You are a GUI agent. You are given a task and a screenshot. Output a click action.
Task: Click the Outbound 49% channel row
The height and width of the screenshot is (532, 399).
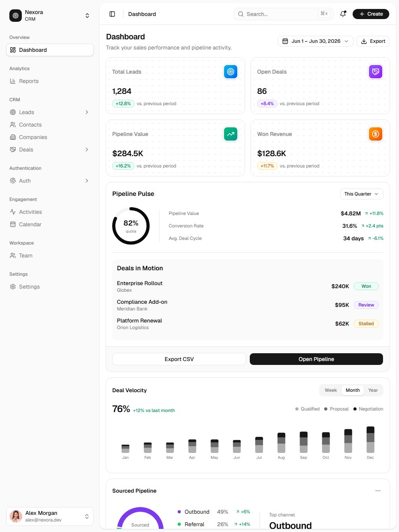214,512
